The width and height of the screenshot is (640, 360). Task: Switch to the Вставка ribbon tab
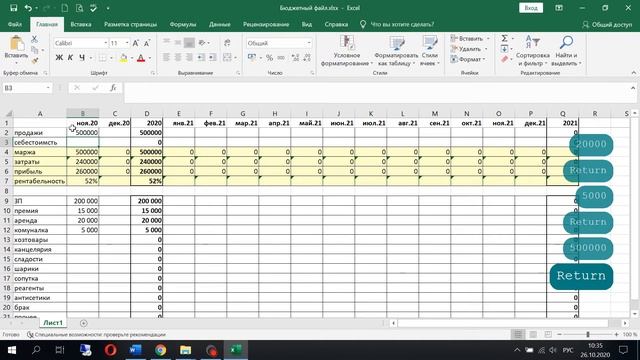pyautogui.click(x=81, y=24)
